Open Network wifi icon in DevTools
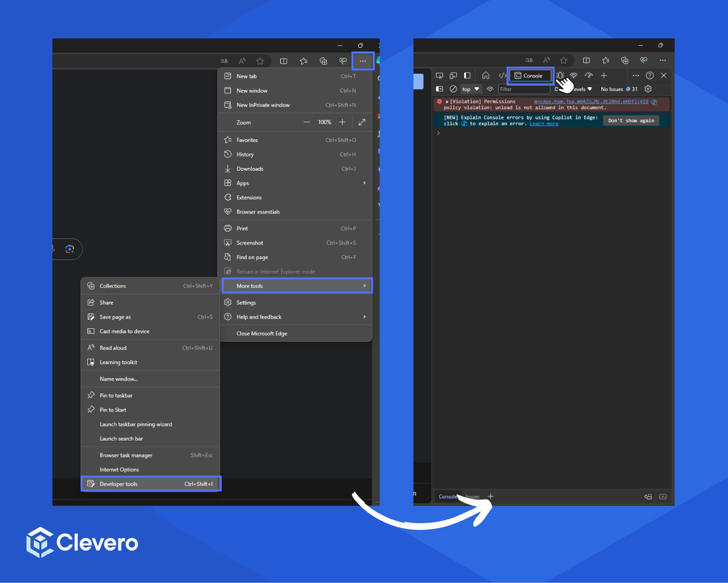The width and height of the screenshot is (728, 583). 574,75
